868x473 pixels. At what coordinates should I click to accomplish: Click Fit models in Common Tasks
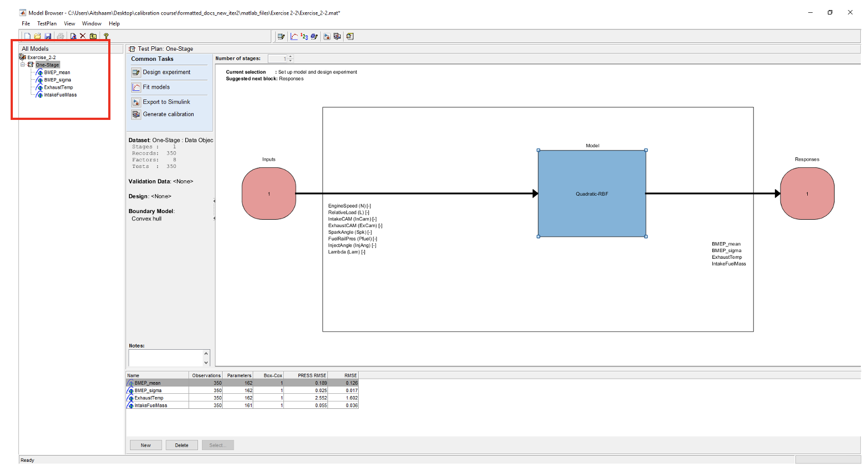tap(156, 87)
